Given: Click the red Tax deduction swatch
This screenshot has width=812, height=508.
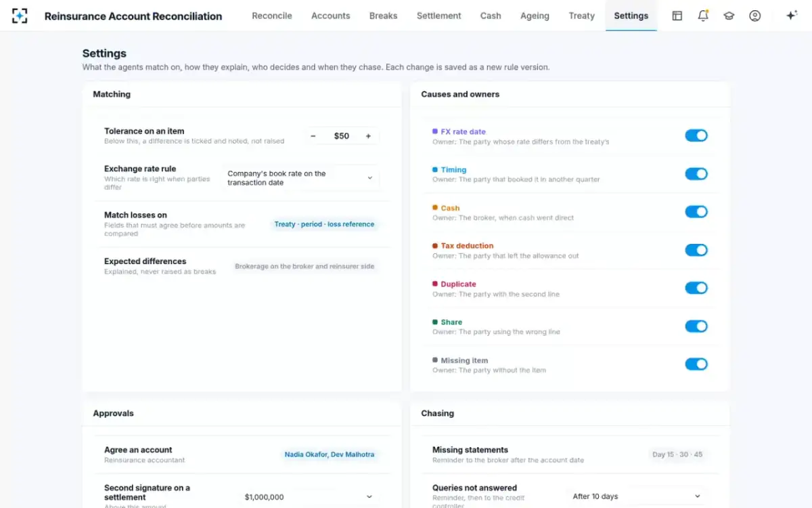Looking at the screenshot, I should (435, 246).
